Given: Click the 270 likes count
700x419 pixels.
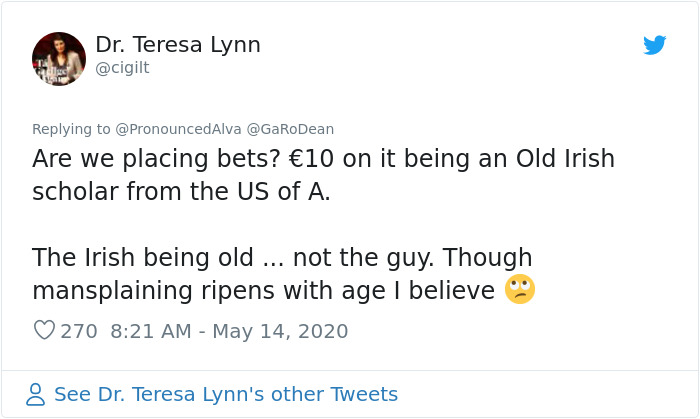Looking at the screenshot, I should pos(79,331).
